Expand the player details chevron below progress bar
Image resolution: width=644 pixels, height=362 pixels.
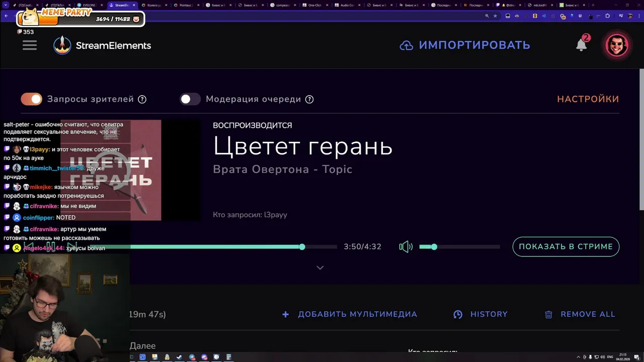[x=320, y=267]
